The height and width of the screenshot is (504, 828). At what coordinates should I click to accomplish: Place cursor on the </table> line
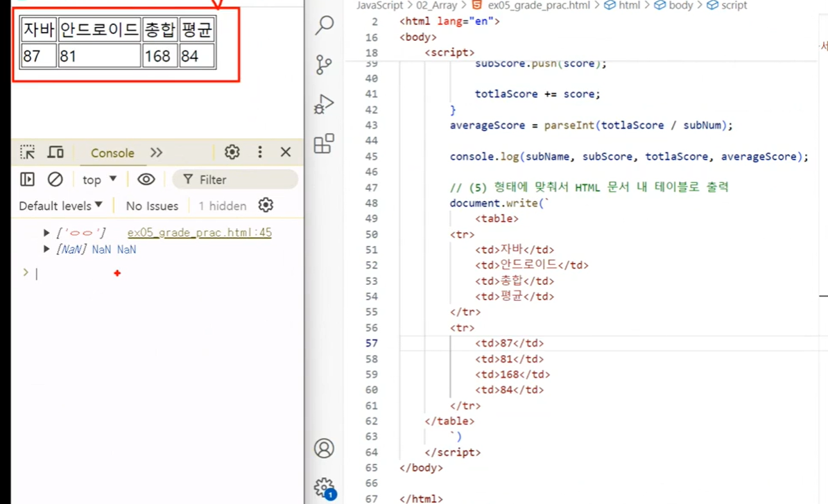point(449,421)
